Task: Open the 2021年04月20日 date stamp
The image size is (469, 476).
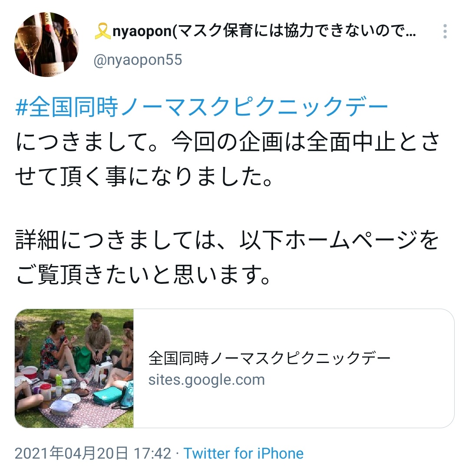Action: click(71, 453)
